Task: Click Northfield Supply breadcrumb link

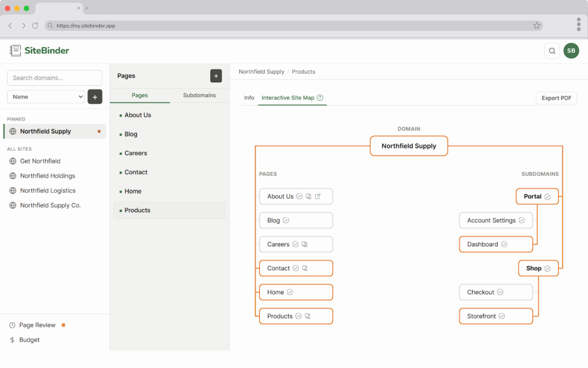Action: (261, 72)
